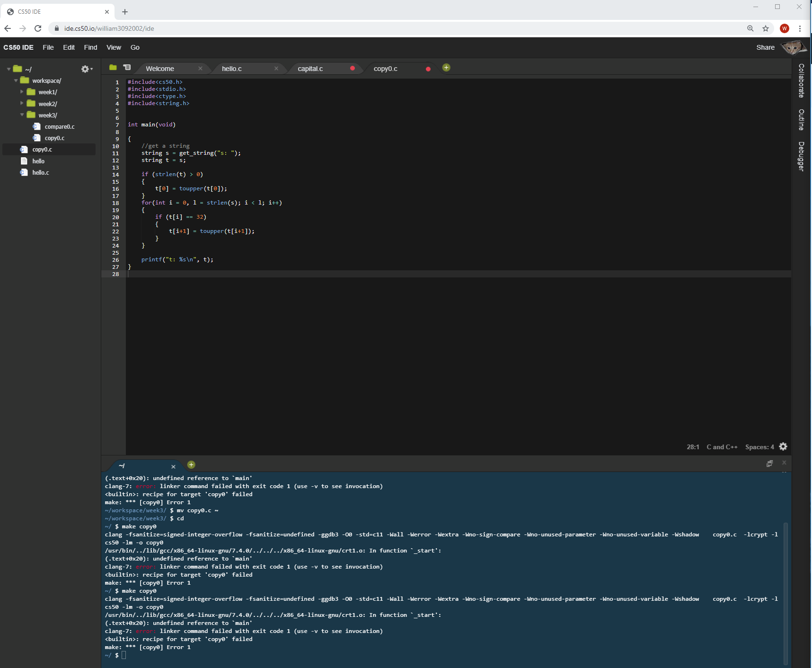
Task: Close the hello.c tab
Action: [276, 69]
